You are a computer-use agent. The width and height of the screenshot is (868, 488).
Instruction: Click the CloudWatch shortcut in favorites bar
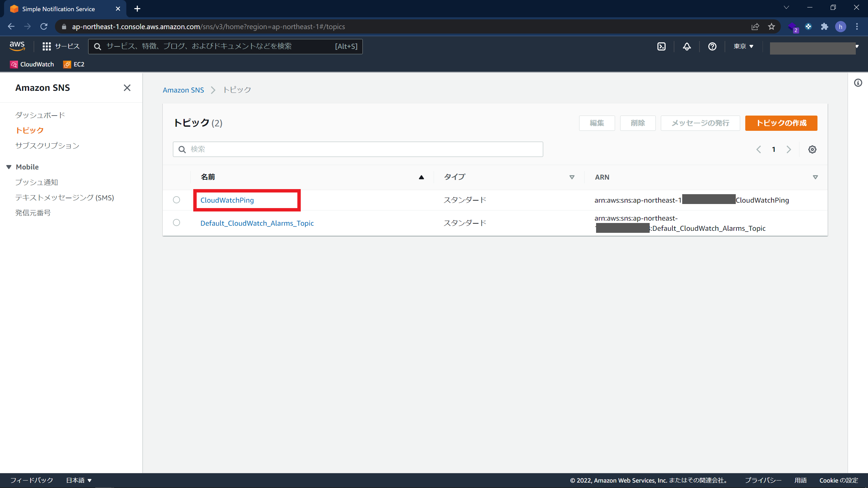point(32,64)
